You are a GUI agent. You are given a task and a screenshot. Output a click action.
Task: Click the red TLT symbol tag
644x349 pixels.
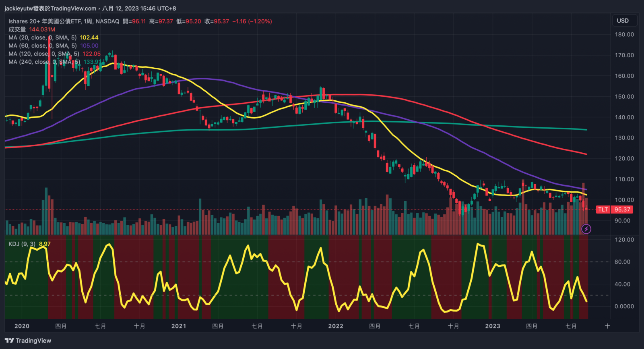pyautogui.click(x=603, y=210)
